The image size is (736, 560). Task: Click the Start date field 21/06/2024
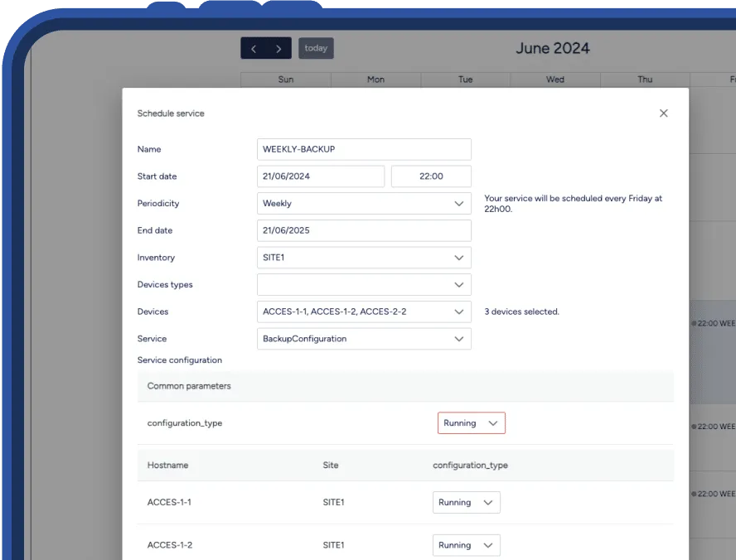(x=321, y=176)
